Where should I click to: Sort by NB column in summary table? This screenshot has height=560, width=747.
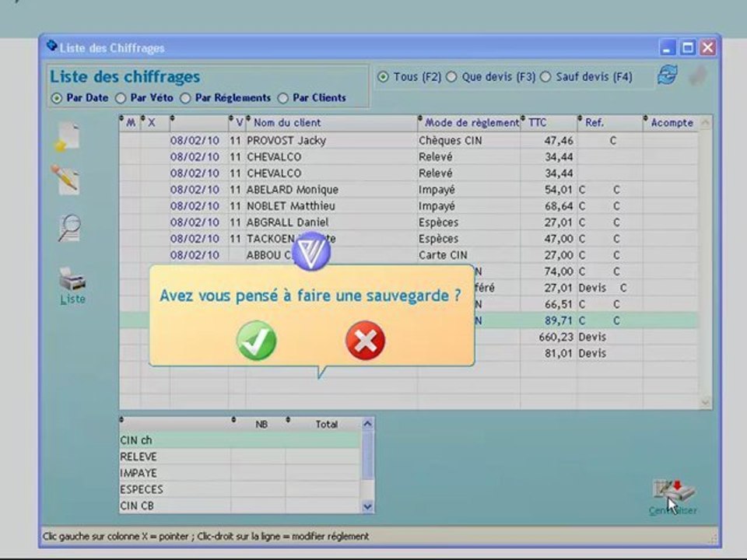pos(258,424)
